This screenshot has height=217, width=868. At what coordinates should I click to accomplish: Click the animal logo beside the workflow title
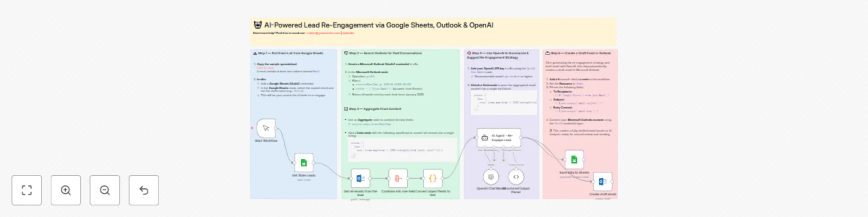click(258, 25)
